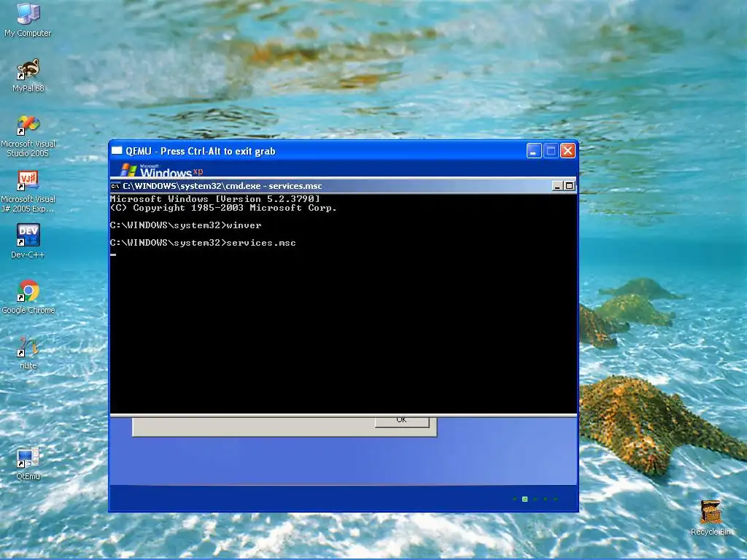
Task: Select the Google Chrome desktop shortcut
Action: 28,297
